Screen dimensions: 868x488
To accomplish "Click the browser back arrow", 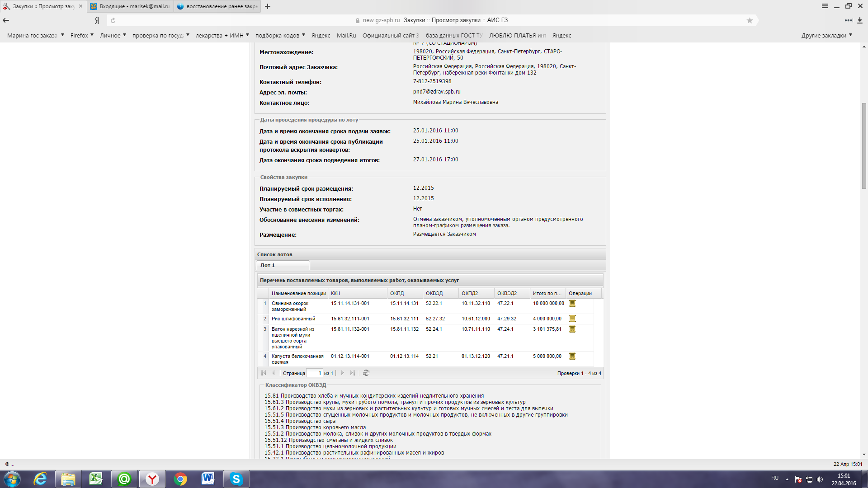I will click(6, 20).
